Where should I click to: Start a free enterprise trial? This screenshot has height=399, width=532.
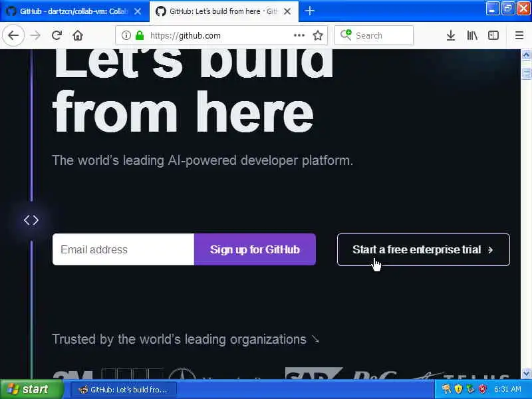click(x=424, y=250)
